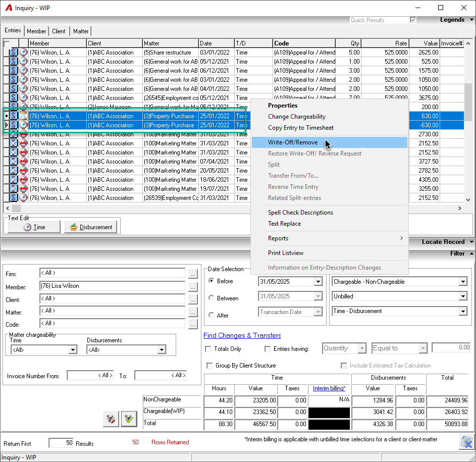Open the Matter chargeability Time dropdown
Image resolution: width=476 pixels, height=462 pixels.
click(x=73, y=349)
